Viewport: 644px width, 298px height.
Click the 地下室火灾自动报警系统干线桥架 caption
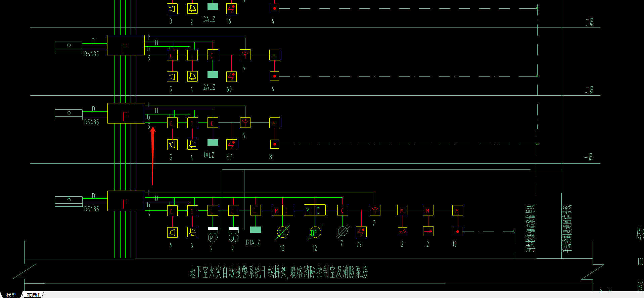click(x=238, y=272)
